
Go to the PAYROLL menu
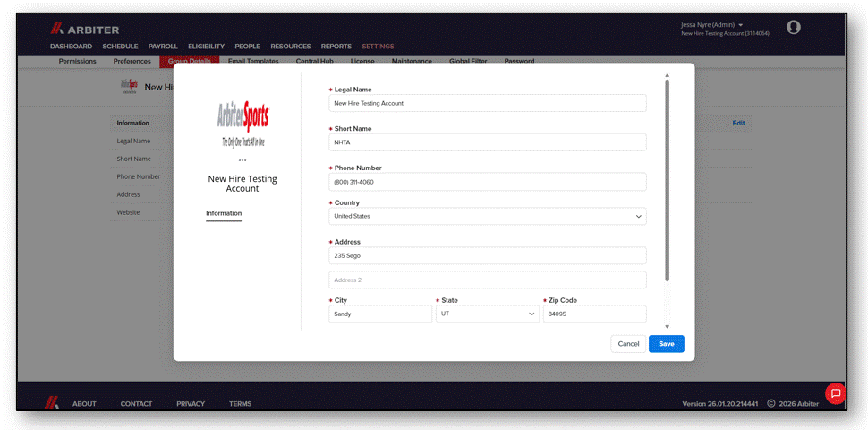(163, 47)
